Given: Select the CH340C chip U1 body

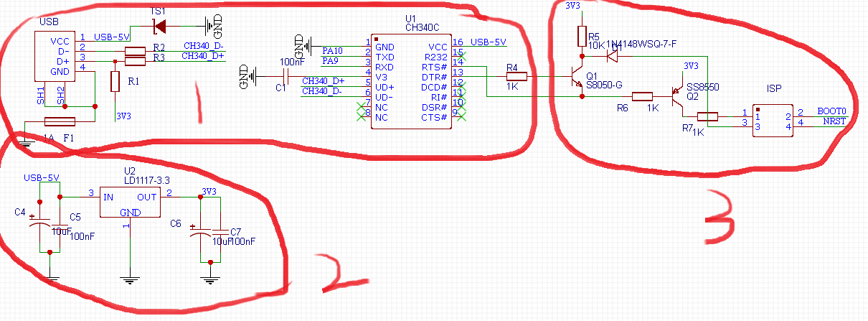Looking at the screenshot, I should [x=411, y=82].
